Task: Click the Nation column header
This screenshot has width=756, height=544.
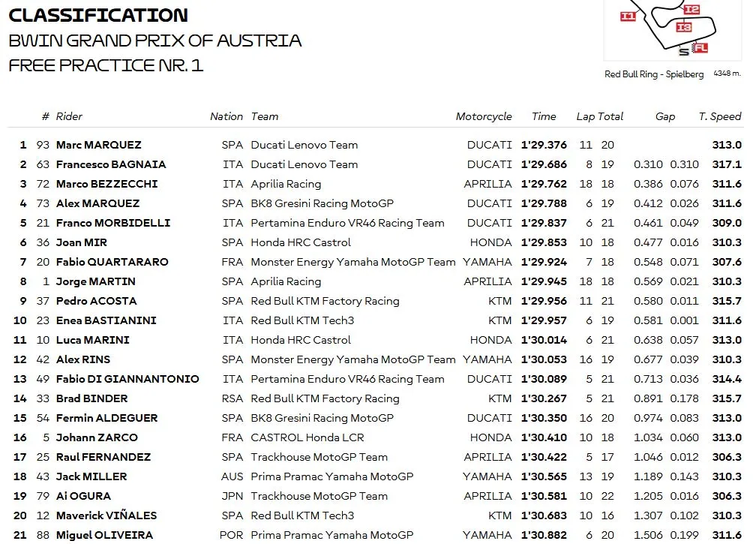Action: coord(226,116)
